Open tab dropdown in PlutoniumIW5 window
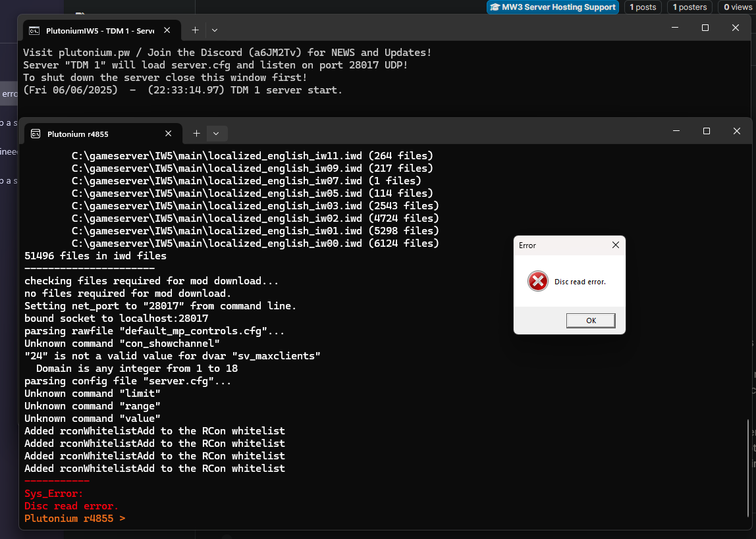This screenshot has height=539, width=756. click(215, 30)
